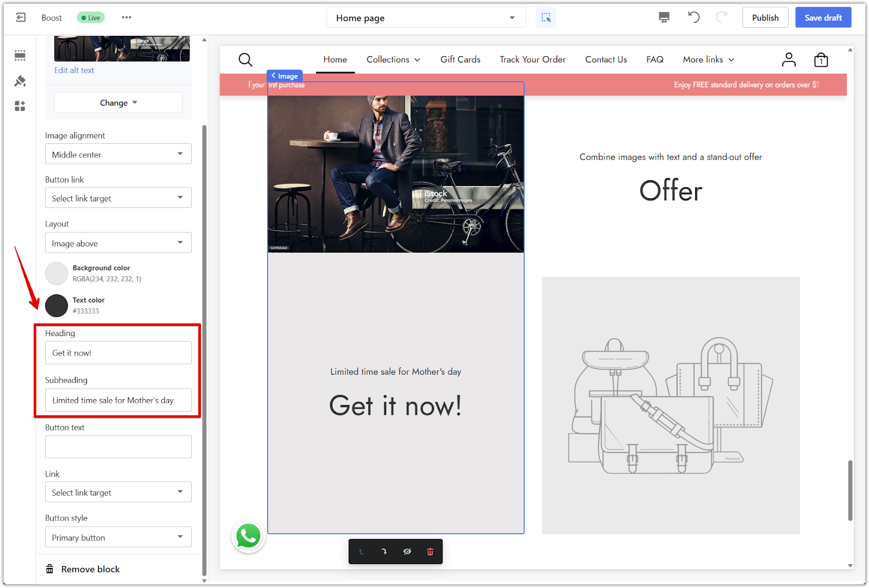Viewport: 869px width, 588px height.
Task: Open the add apps blocks icon
Action: pyautogui.click(x=20, y=106)
